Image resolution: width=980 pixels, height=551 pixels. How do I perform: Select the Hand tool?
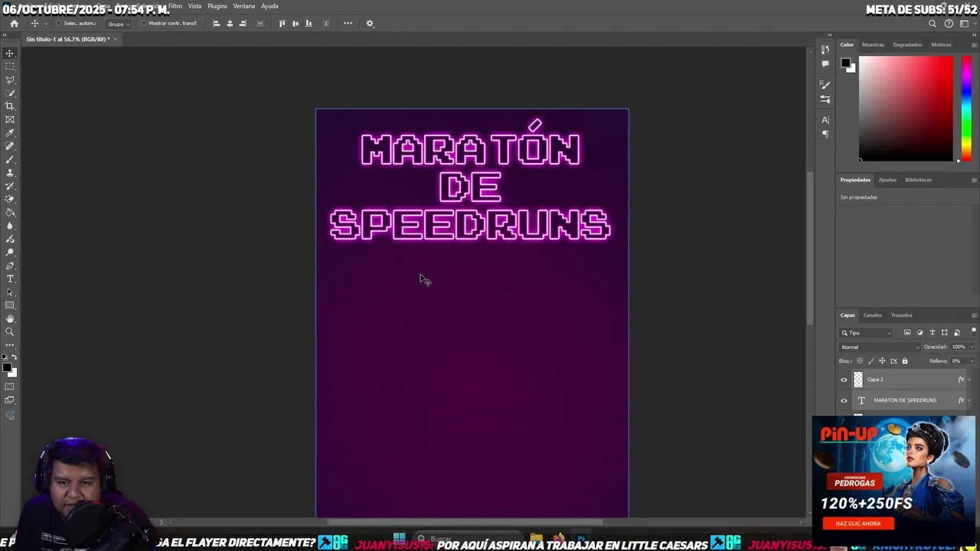click(10, 318)
